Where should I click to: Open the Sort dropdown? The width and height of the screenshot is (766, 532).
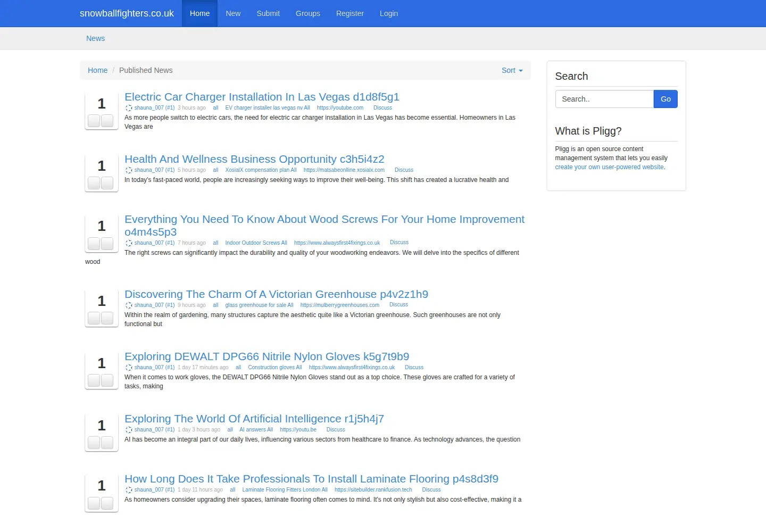(512, 70)
